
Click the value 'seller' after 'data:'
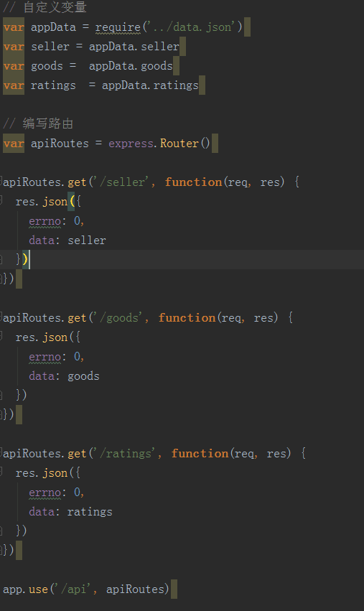tap(87, 241)
